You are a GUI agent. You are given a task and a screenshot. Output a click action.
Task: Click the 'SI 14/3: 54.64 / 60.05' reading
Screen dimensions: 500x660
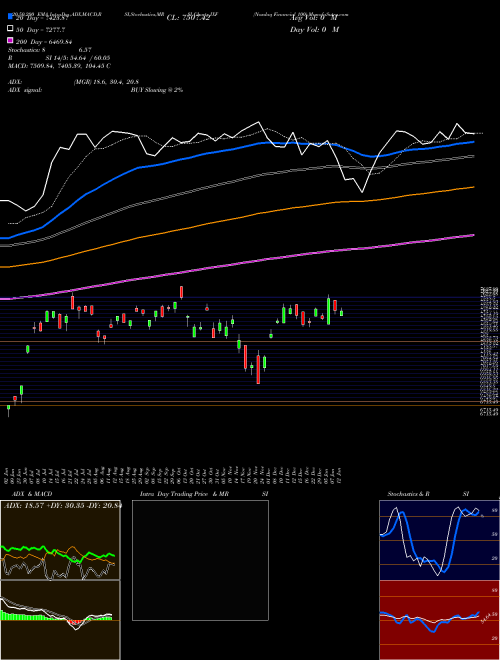tap(78, 58)
